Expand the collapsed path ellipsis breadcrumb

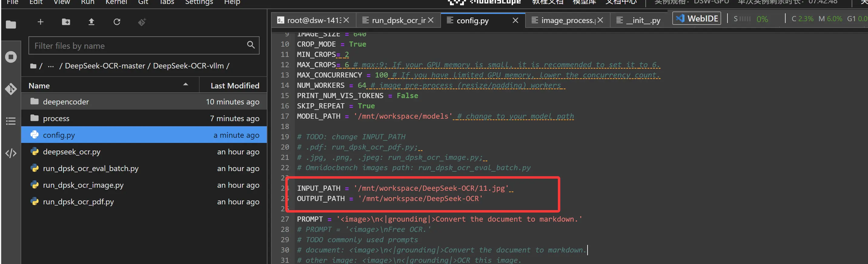tap(51, 66)
